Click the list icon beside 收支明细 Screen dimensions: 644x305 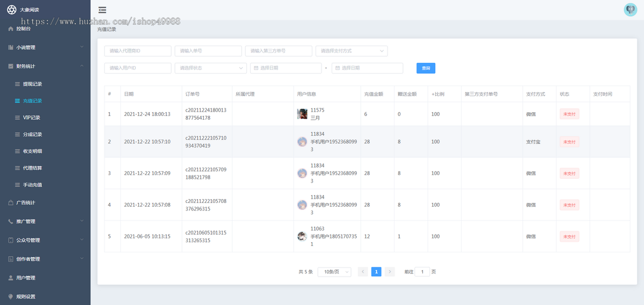pyautogui.click(x=18, y=151)
